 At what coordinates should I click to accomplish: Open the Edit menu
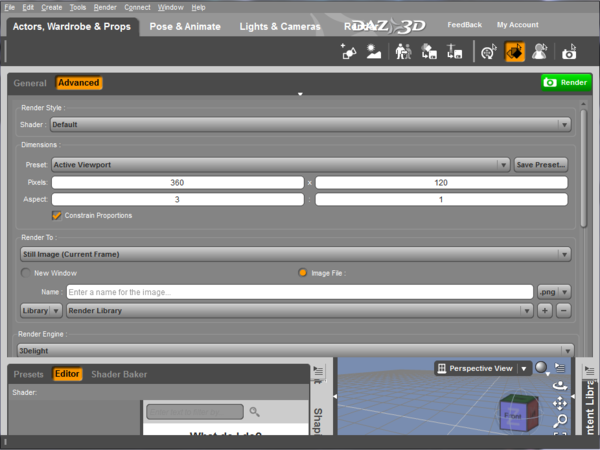coord(28,7)
